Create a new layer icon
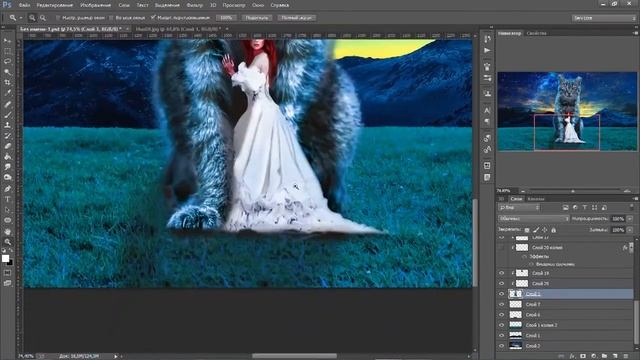The height and width of the screenshot is (360, 640). (x=615, y=356)
